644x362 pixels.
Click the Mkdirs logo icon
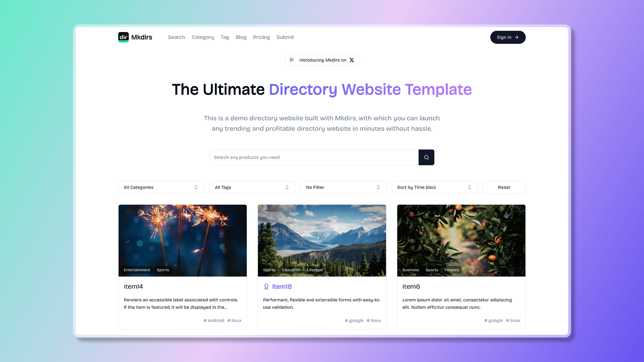coord(123,37)
